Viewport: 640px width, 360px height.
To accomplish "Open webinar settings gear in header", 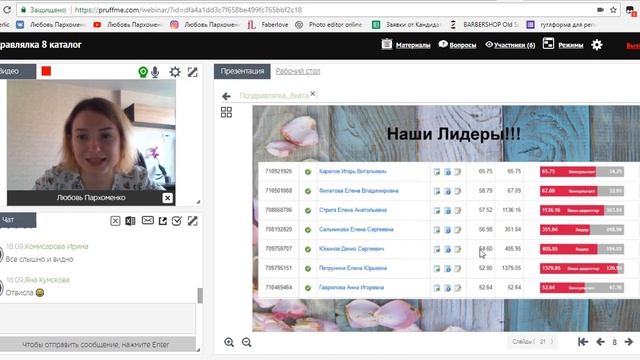I will pos(597,44).
